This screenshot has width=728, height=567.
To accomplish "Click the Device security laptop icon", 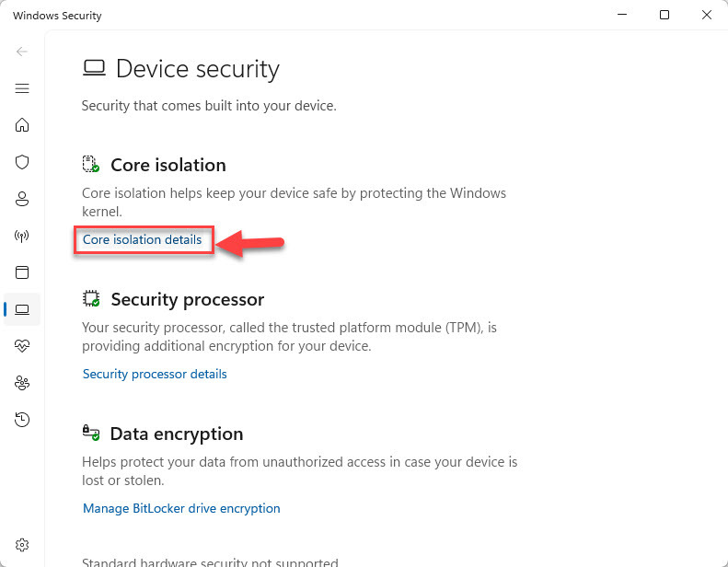I will pos(94,68).
